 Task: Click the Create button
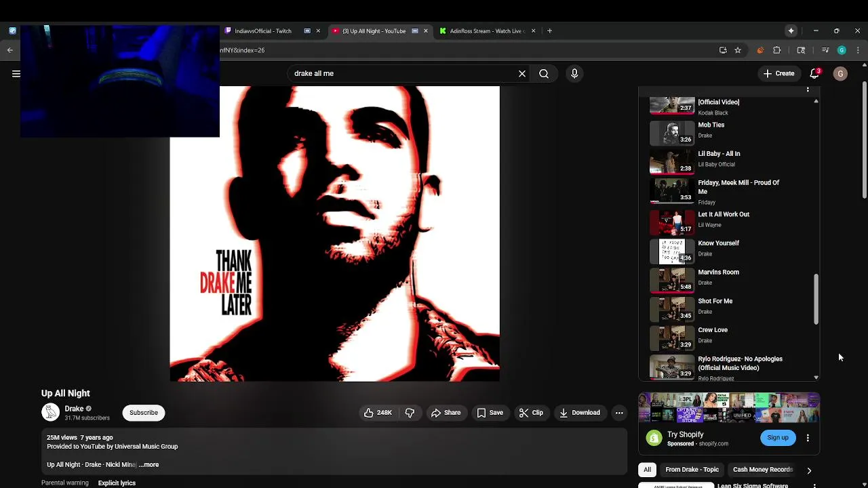coord(778,74)
